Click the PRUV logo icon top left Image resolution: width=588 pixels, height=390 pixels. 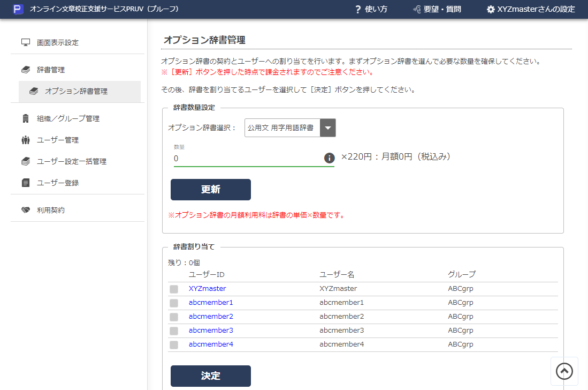coord(19,9)
